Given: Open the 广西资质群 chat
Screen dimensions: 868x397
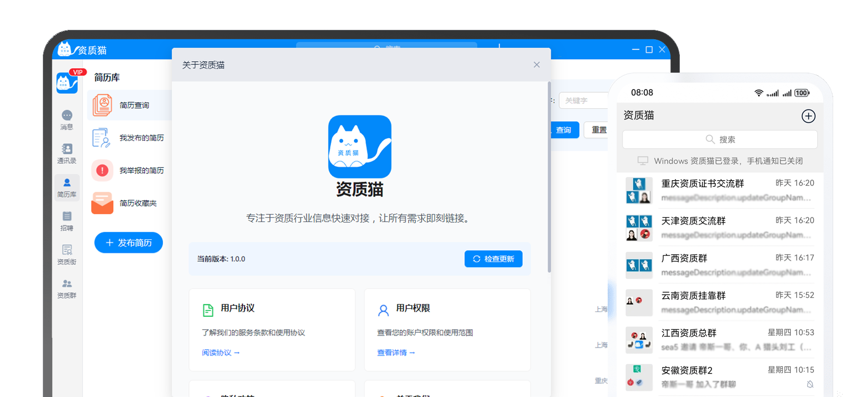Looking at the screenshot, I should [720, 265].
